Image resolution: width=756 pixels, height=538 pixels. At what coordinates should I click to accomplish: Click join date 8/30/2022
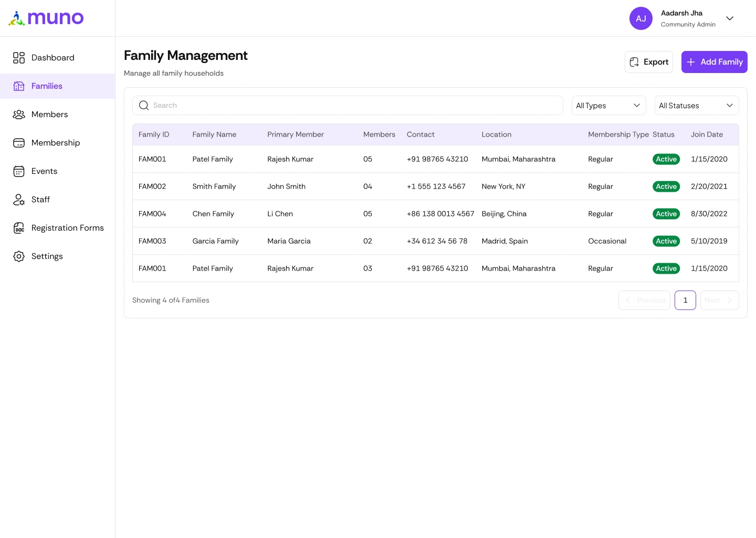click(x=709, y=214)
